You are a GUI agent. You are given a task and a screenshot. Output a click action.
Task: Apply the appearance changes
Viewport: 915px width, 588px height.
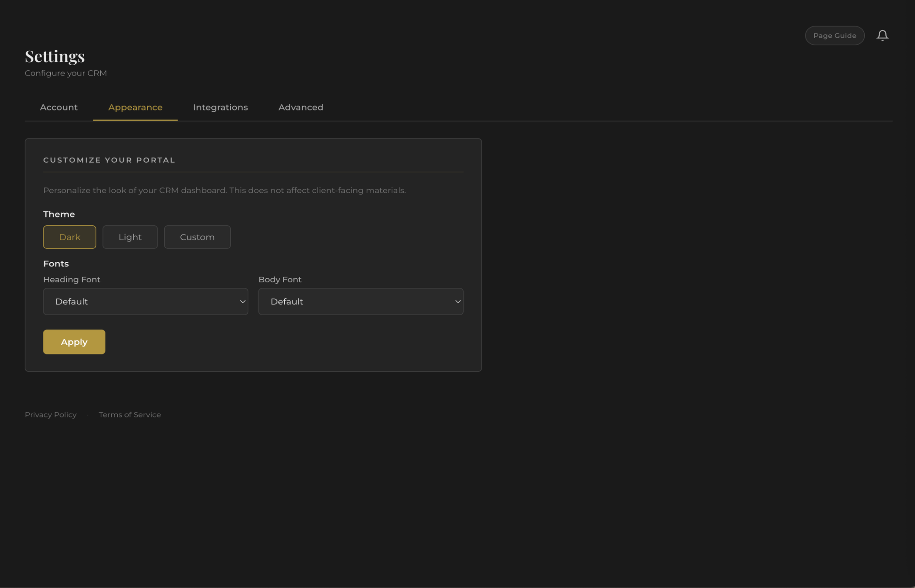pyautogui.click(x=74, y=342)
